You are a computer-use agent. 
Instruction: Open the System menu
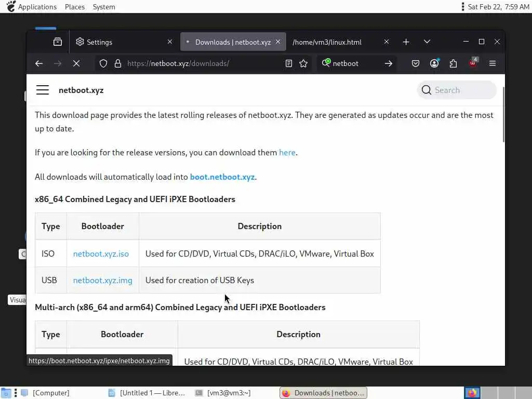click(x=104, y=7)
